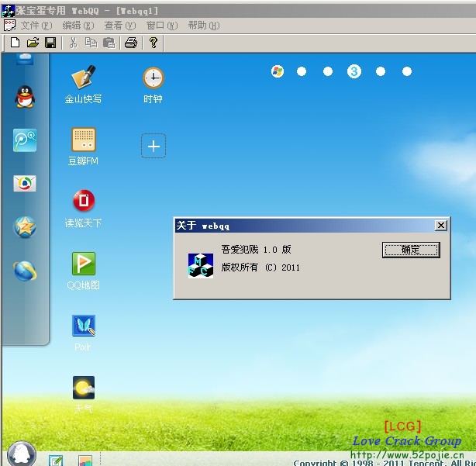Click the DOC document icon in menu bar
This screenshot has width=476, height=466.
[9, 25]
